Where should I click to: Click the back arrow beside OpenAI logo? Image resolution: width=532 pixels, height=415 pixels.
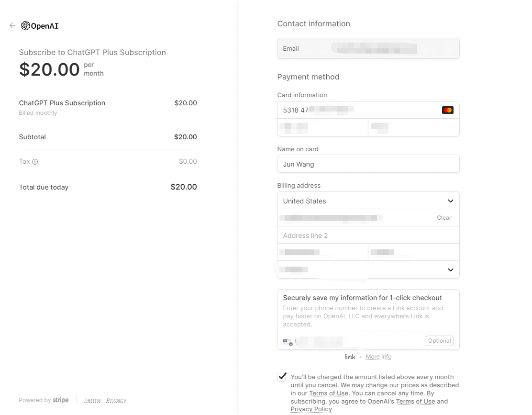(x=12, y=25)
